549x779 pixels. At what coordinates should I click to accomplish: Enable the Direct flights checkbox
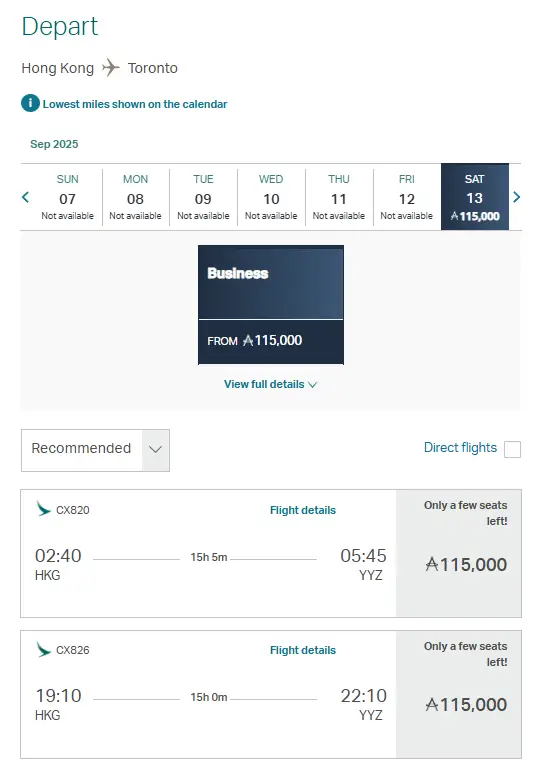pos(512,449)
